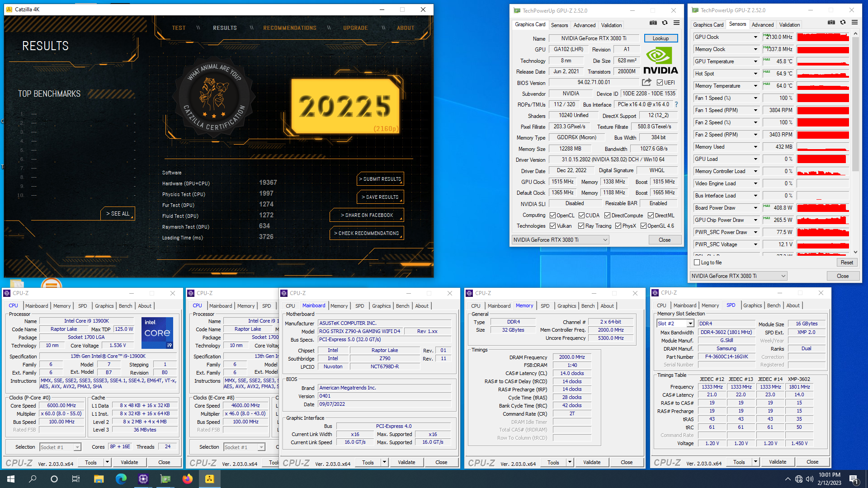Click the Reset button in GPU-Z Sensors

click(x=847, y=263)
